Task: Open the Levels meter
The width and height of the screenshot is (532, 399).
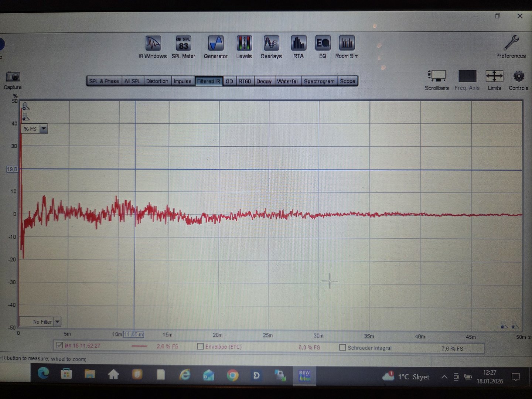Action: point(244,47)
